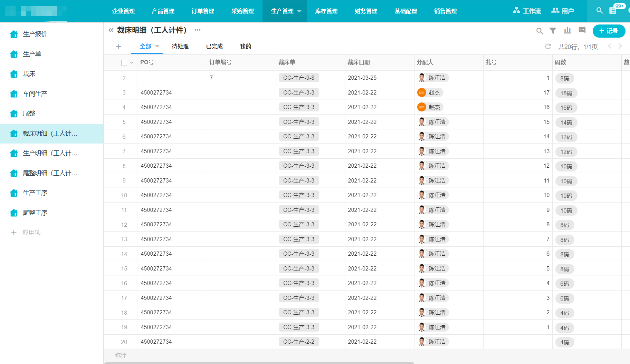This screenshot has height=364, width=630.
Task: Open the comments chat icon
Action: tap(582, 30)
